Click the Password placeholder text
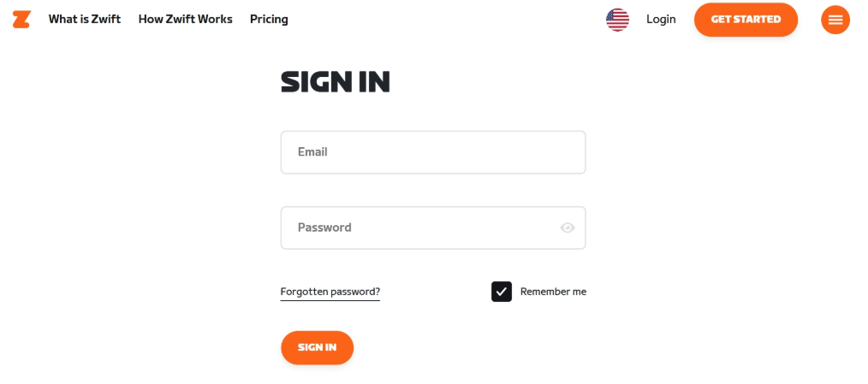 tap(324, 227)
